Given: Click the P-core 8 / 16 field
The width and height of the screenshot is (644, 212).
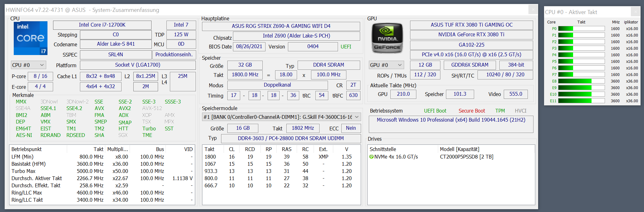Looking at the screenshot, I should point(40,76).
